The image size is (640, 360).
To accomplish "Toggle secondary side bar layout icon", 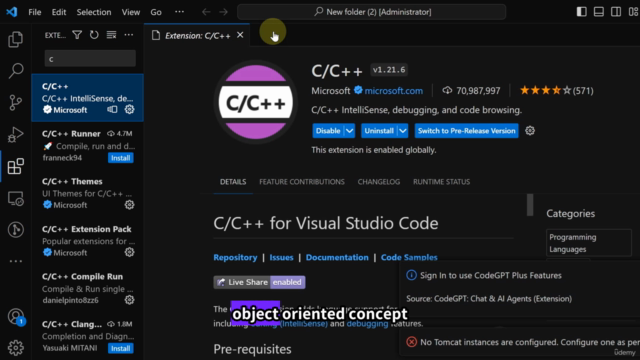I will [x=616, y=12].
